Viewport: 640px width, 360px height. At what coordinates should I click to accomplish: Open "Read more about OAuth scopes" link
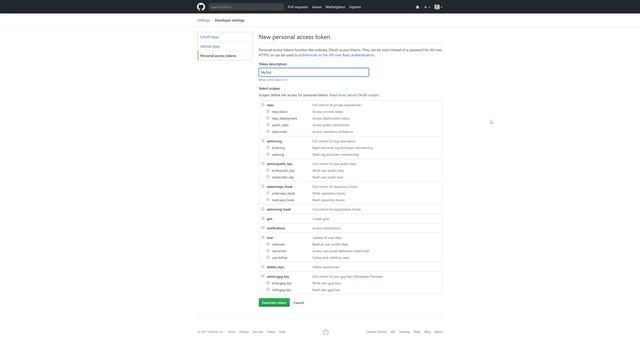pos(354,95)
